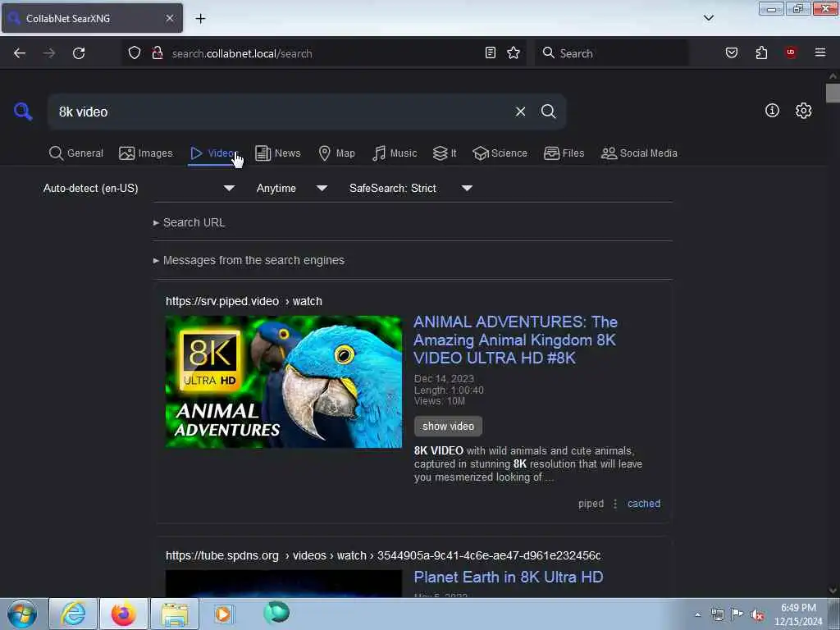
Task: Switch to the Map category
Action: click(x=336, y=153)
